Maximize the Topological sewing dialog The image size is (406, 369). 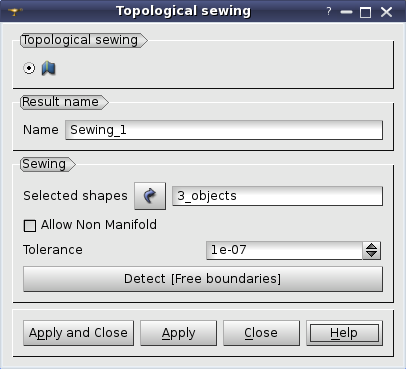point(366,13)
